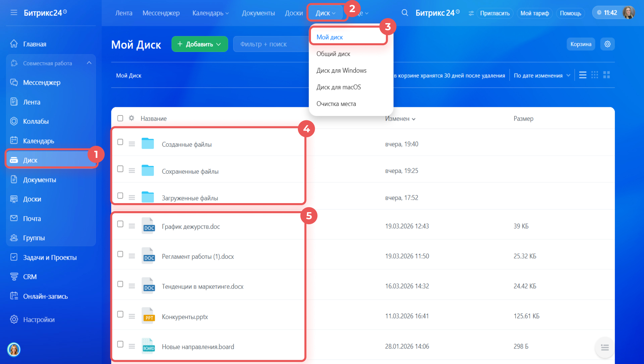Switch to list view icon
Image resolution: width=644 pixels, height=364 pixels.
click(x=583, y=75)
